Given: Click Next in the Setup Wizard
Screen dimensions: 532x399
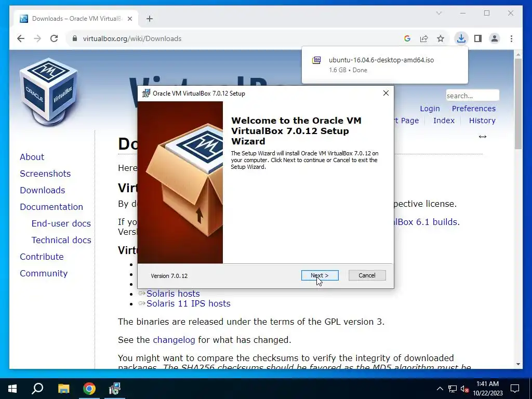Looking at the screenshot, I should (320, 275).
